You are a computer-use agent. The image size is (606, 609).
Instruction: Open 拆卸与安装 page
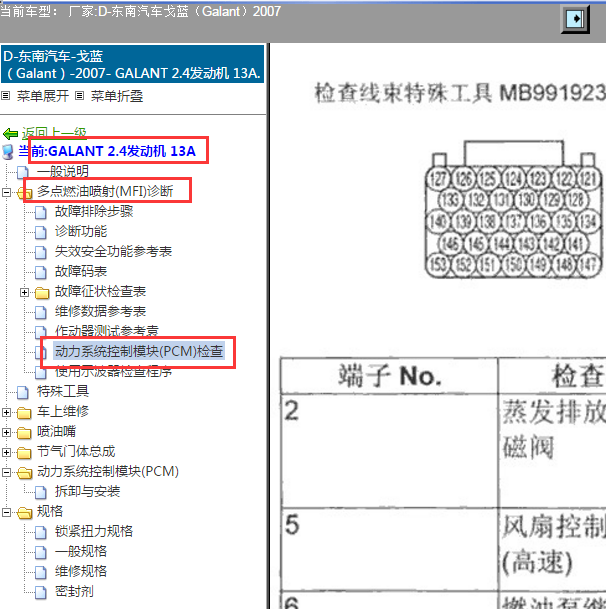87,492
